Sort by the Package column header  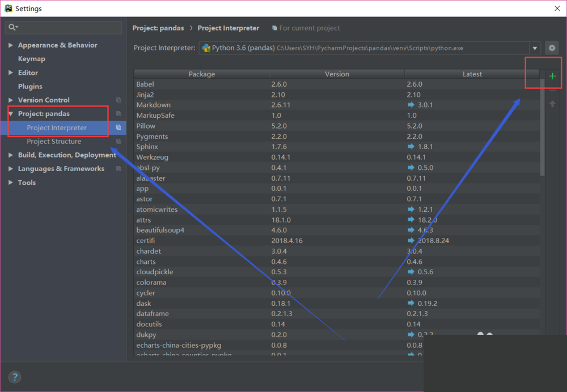201,74
